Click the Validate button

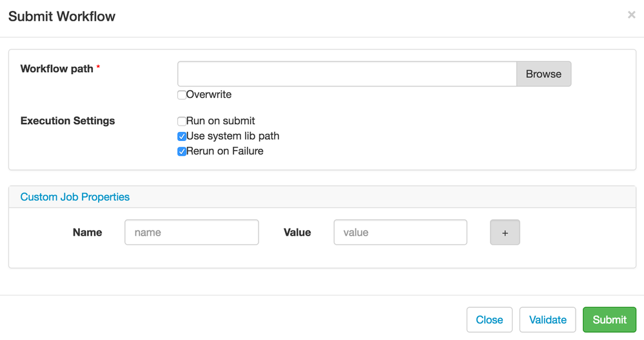pos(547,320)
